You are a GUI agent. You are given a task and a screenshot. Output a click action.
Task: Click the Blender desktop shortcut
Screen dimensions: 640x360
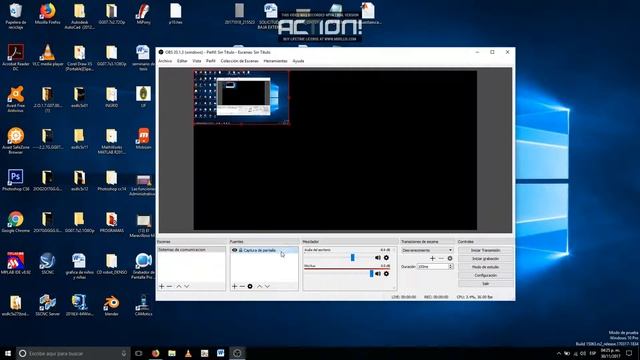coord(111,305)
